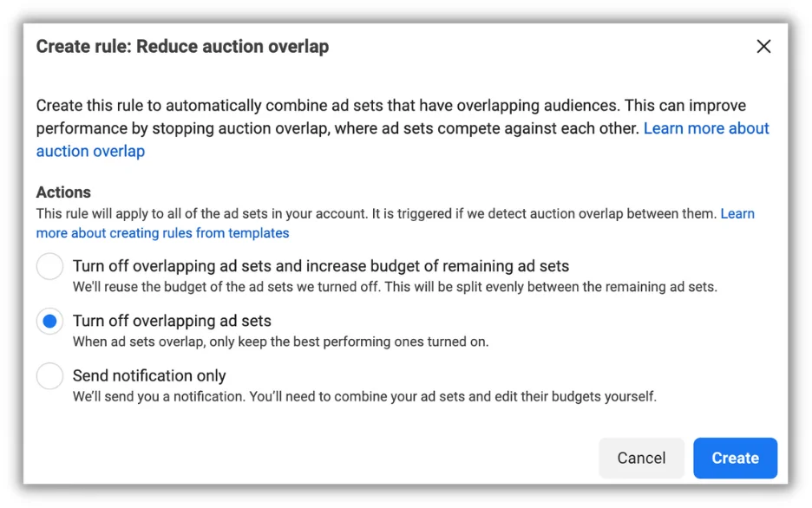Click the 'We'll send you a notification' description

tap(364, 397)
